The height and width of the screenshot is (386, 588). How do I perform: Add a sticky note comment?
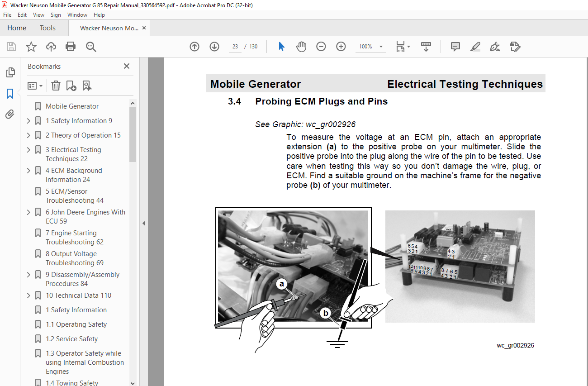(x=455, y=47)
